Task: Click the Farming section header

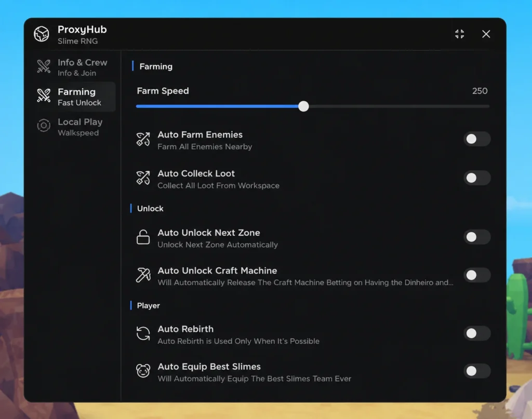Action: tap(156, 66)
